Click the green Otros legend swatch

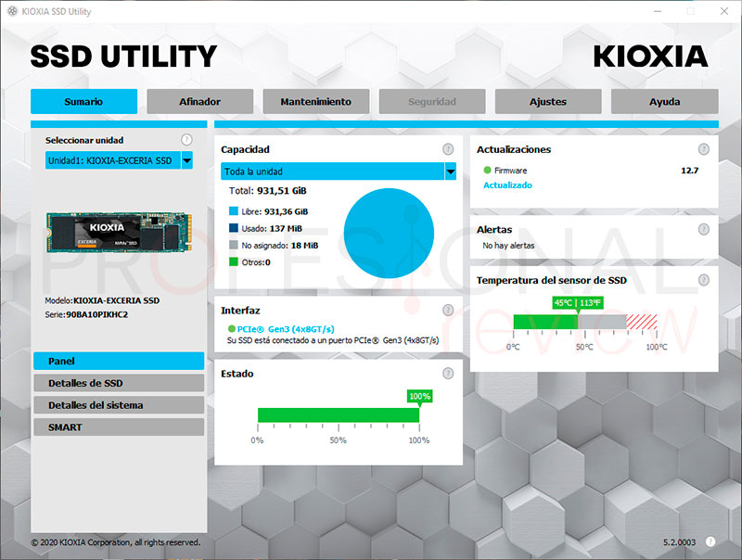tap(234, 261)
